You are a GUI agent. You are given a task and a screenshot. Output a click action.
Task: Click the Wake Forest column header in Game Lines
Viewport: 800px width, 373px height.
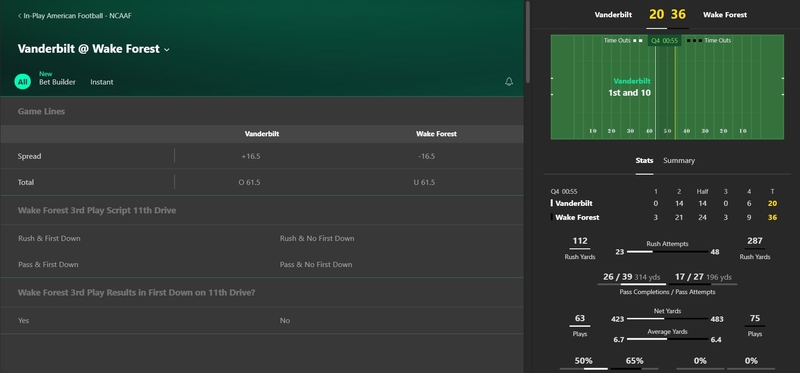(436, 134)
